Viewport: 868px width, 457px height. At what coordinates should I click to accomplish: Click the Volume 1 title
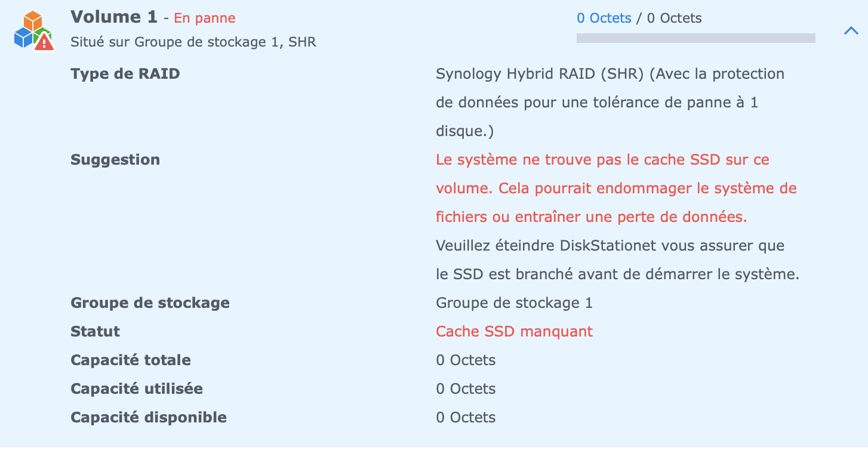(114, 17)
